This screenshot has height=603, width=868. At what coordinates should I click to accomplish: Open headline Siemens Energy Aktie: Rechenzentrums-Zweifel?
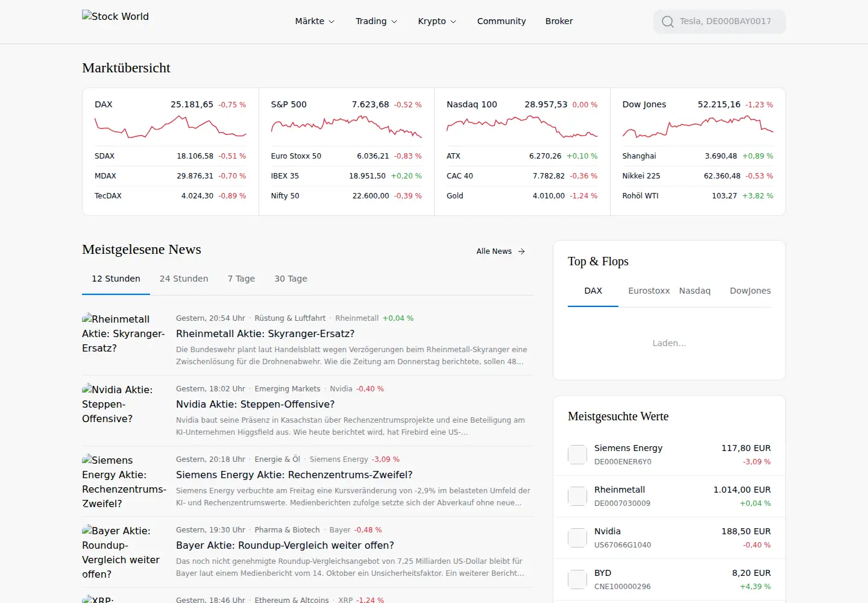(x=294, y=475)
